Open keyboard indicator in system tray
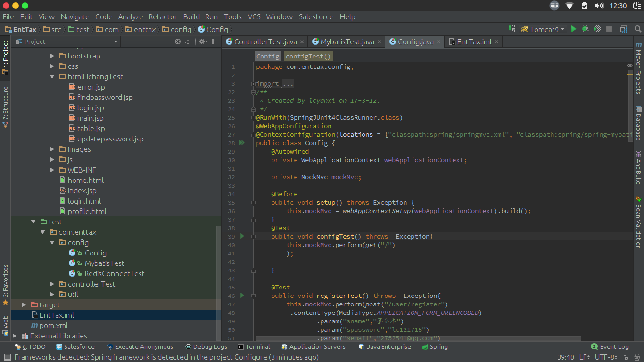644x362 pixels. (x=554, y=6)
